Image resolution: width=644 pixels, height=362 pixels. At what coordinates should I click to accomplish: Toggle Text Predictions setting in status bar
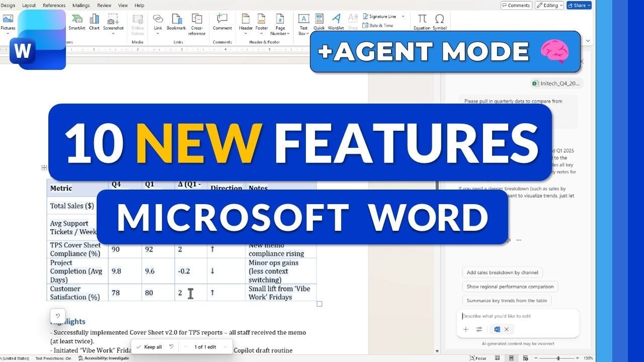coord(53,358)
